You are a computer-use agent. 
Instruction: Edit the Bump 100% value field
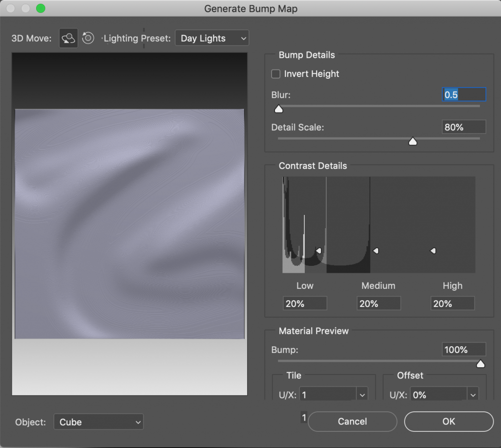463,350
